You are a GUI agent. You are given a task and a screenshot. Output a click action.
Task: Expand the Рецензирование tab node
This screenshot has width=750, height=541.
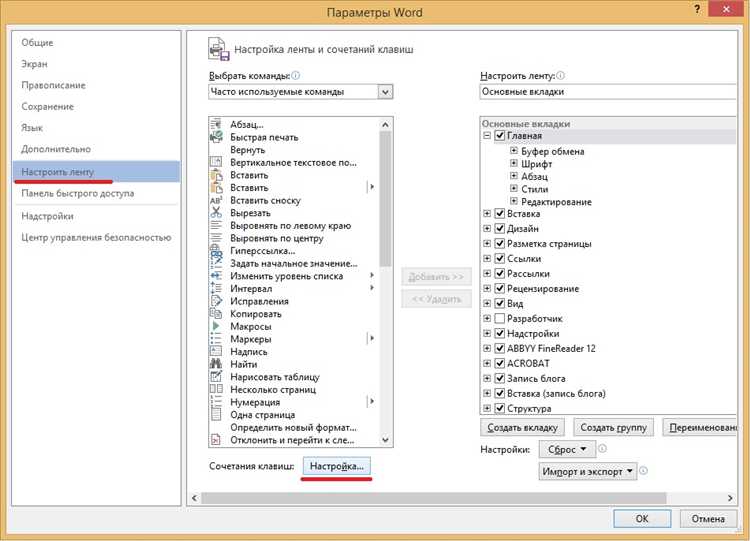(x=487, y=288)
